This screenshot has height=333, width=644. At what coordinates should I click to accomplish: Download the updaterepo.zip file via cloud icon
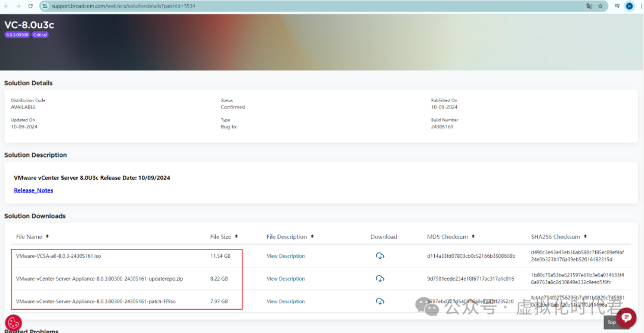click(380, 278)
